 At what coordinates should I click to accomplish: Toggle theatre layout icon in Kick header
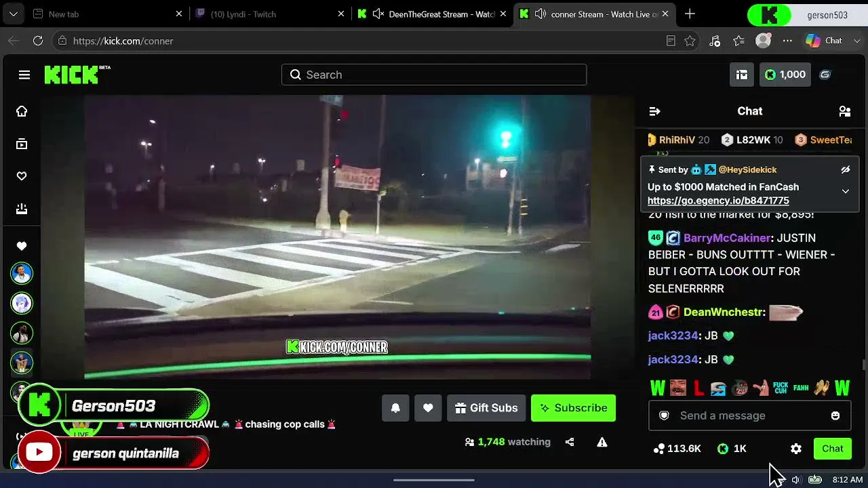(742, 75)
